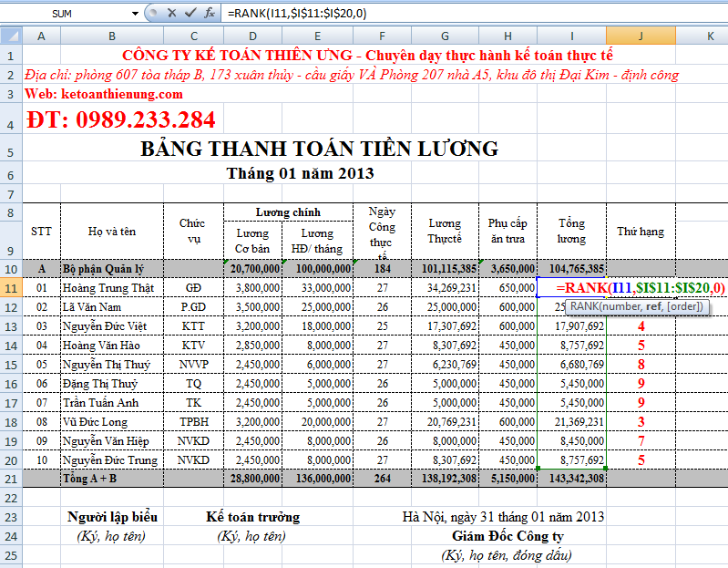Select row 10 header
This screenshot has height=568, width=728.
coord(11,269)
